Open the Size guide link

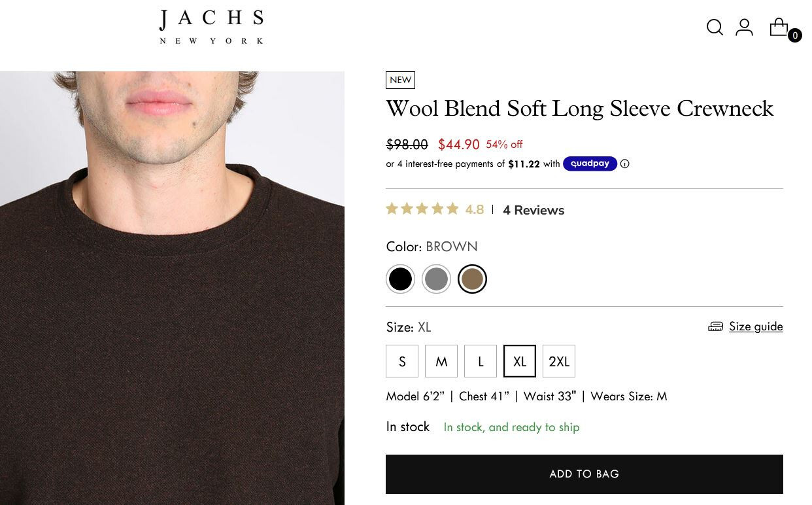[x=756, y=326]
